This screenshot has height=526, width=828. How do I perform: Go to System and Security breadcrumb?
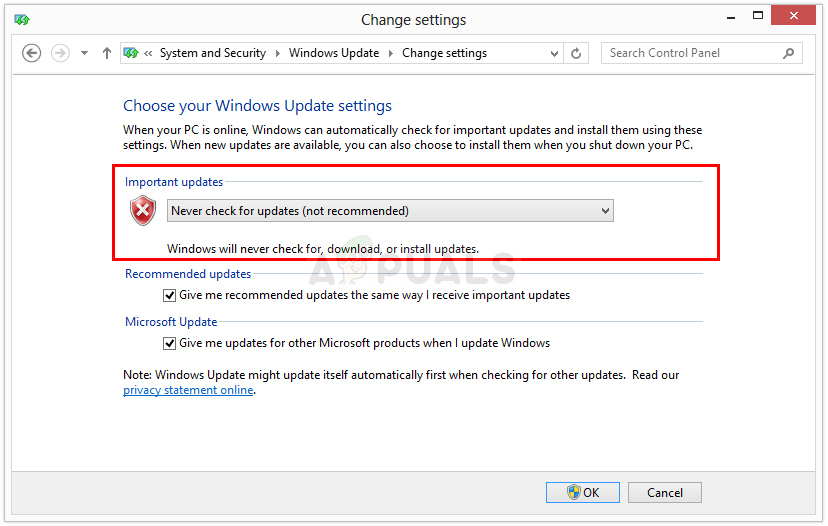[x=213, y=54]
